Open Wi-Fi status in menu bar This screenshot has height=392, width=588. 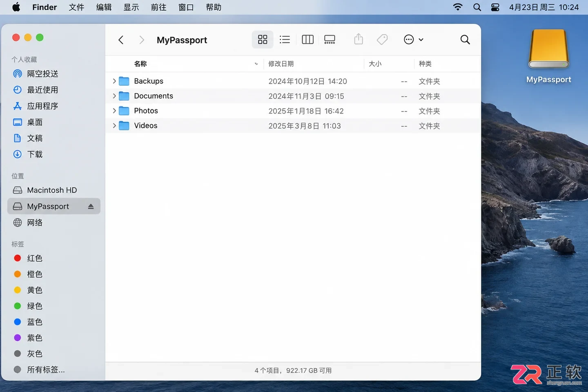pyautogui.click(x=458, y=7)
